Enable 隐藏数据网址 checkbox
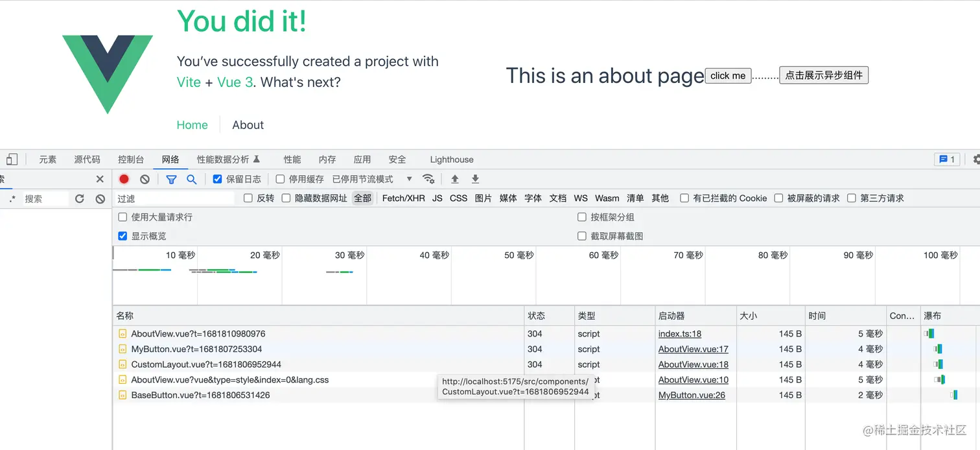 tap(286, 198)
